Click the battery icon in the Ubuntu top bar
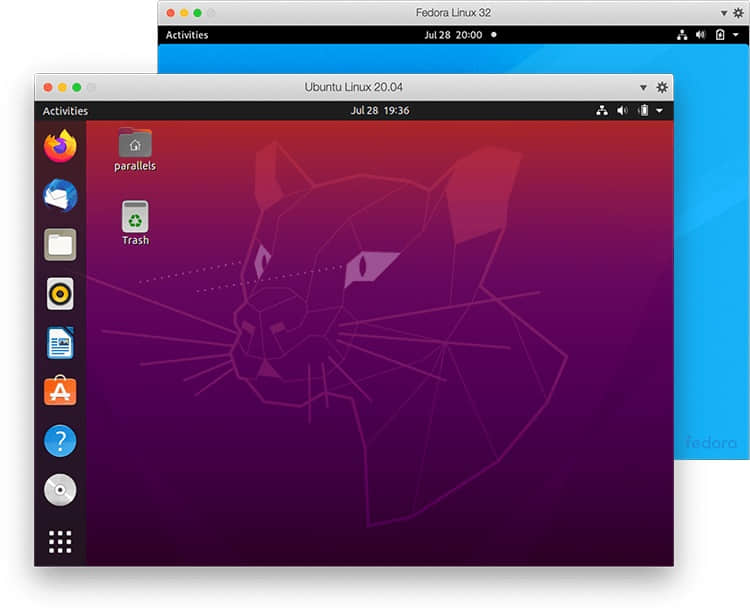 [x=643, y=111]
